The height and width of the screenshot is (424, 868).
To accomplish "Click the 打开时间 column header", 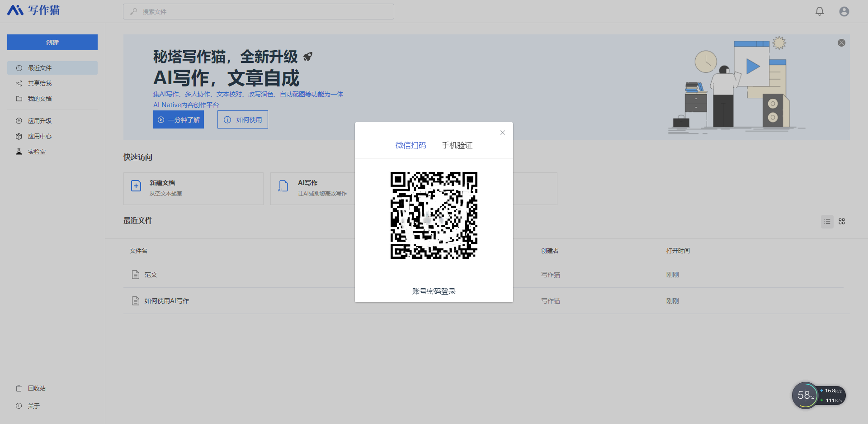I will coord(678,251).
